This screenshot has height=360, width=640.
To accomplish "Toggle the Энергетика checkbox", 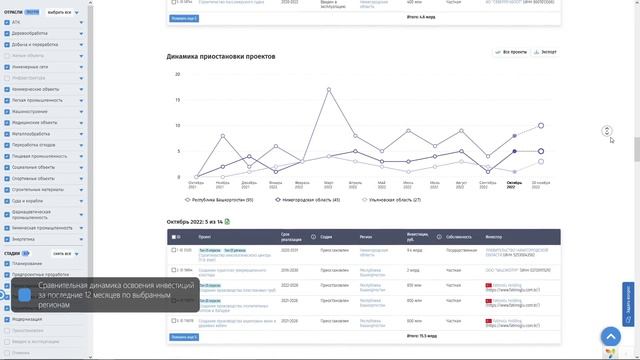I will tap(7, 239).
